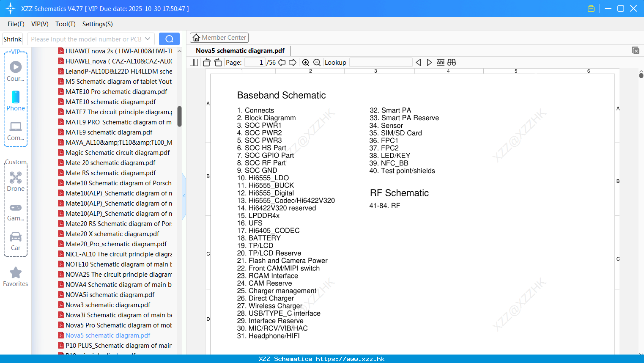This screenshot has width=644, height=363.
Task: Open P10 PLUS_Schematic diagram file
Action: [115, 345]
